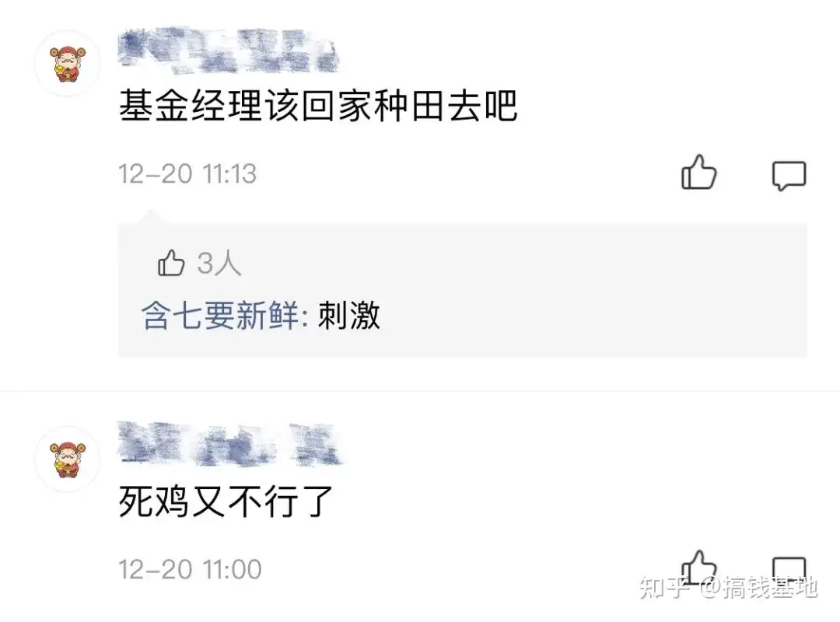This screenshot has width=840, height=622.
Task: Open avatar of the first commenter
Action: click(x=68, y=64)
